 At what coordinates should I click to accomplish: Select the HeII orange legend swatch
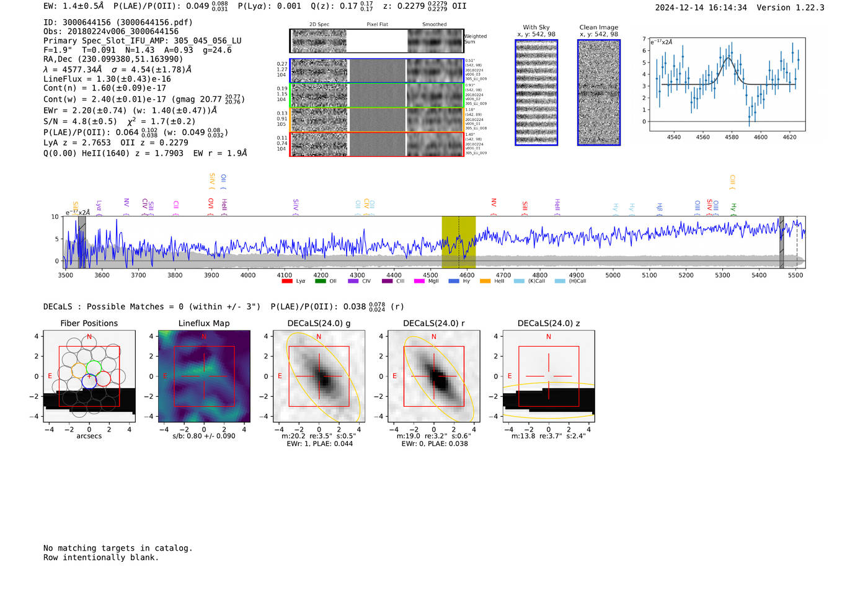(485, 281)
